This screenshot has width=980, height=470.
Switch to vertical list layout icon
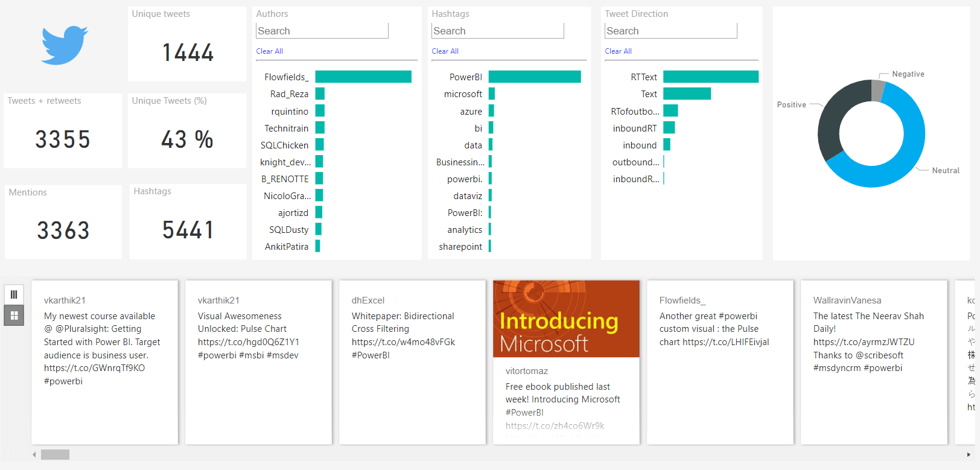click(14, 294)
